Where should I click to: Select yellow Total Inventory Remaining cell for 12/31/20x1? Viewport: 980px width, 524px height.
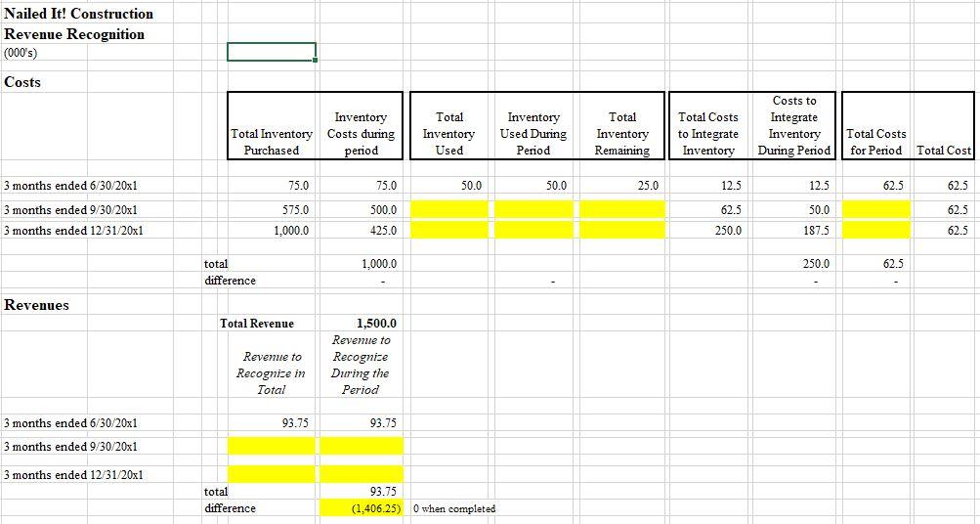[622, 230]
